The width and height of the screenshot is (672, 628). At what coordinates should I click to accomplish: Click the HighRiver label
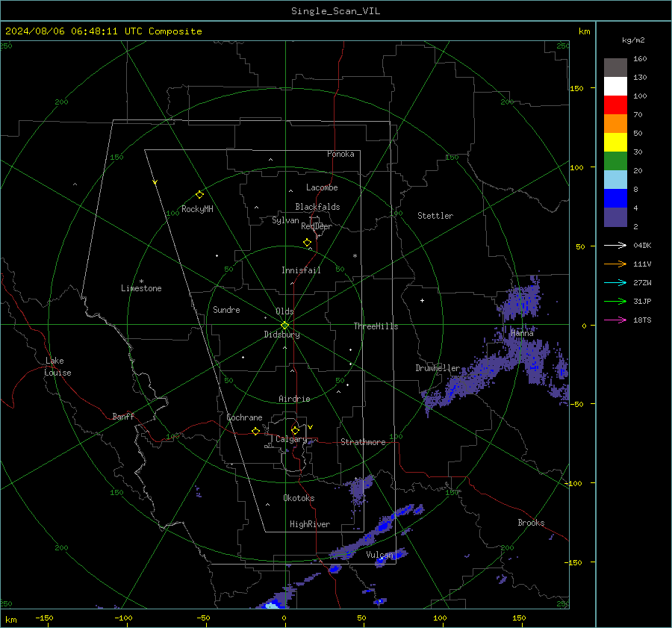[x=310, y=524]
